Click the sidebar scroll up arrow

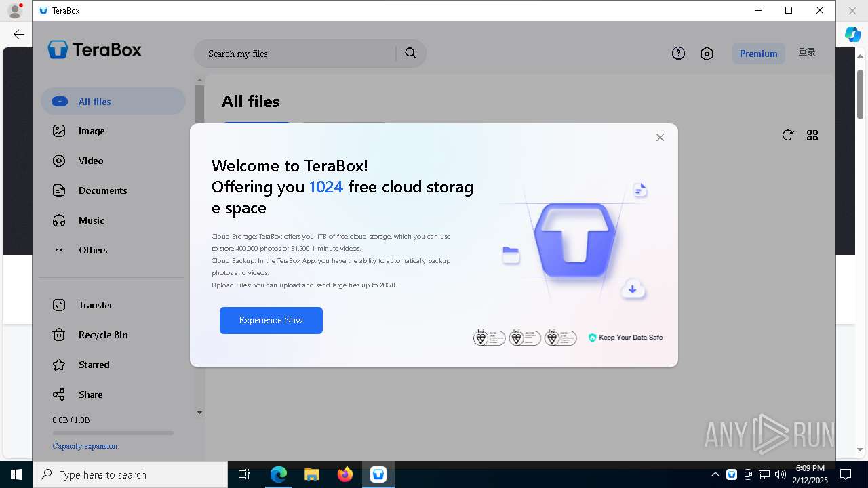click(199, 80)
